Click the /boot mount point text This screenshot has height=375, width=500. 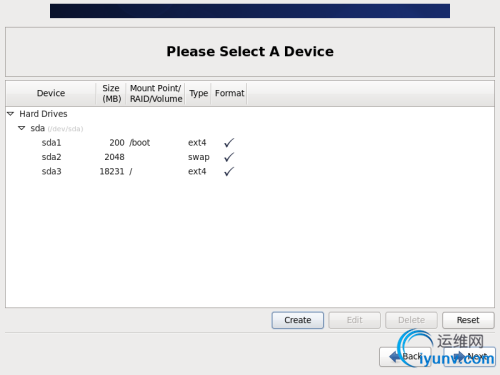point(140,143)
